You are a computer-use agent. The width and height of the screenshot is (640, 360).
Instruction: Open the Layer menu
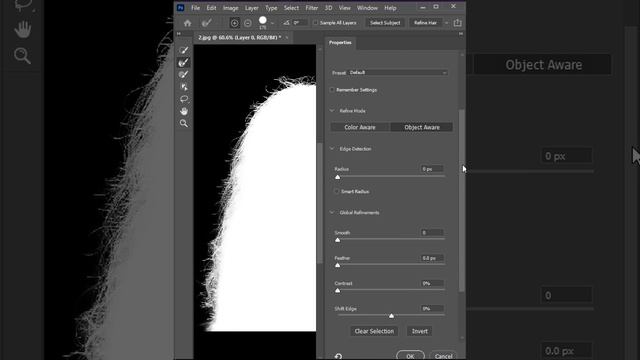(251, 8)
